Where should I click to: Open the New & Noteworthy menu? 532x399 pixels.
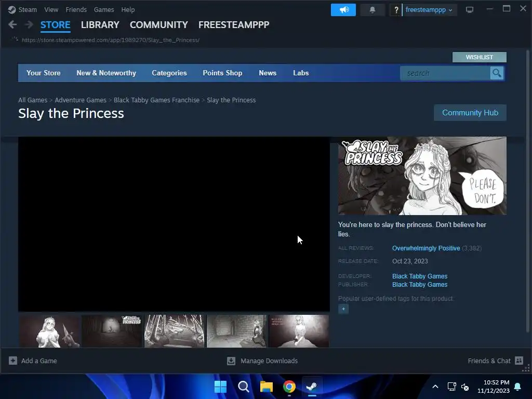point(106,73)
